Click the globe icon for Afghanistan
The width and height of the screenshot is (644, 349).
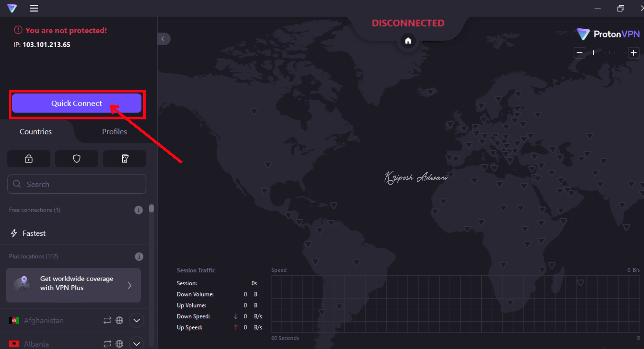[x=120, y=320]
